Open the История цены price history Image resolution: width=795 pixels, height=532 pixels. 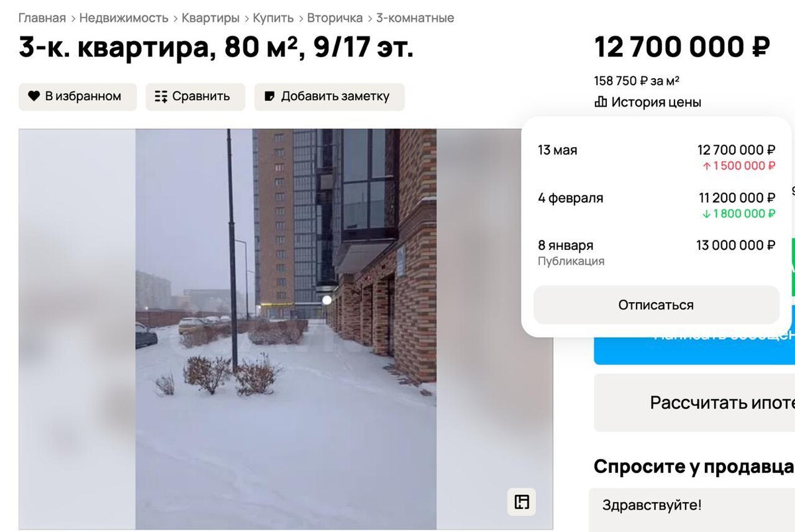click(x=648, y=102)
